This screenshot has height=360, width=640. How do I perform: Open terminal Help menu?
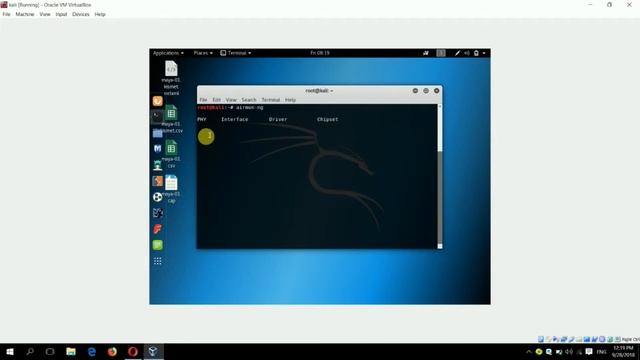pos(290,100)
